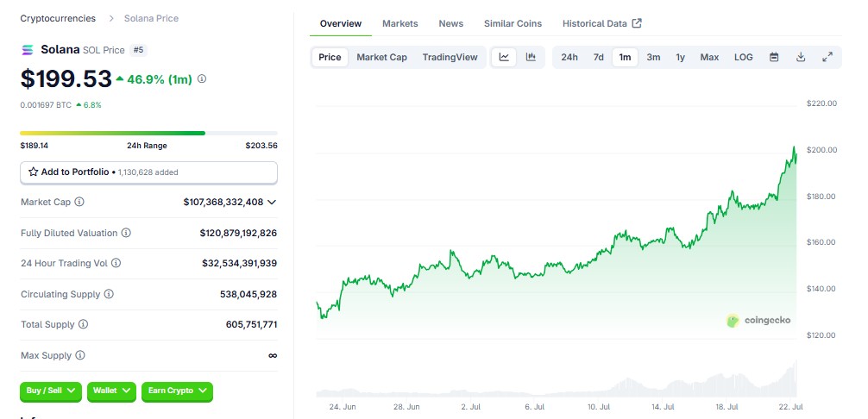
Task: Click the star icon in Add to Portfolio
Action: 33,172
